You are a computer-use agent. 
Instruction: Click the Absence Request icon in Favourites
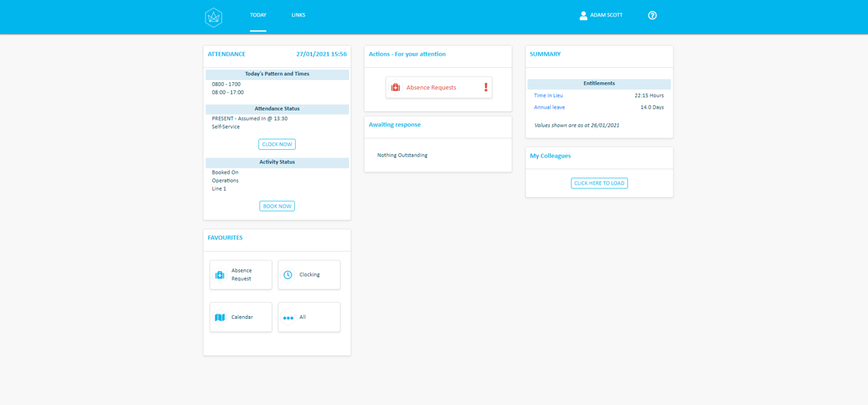point(220,274)
